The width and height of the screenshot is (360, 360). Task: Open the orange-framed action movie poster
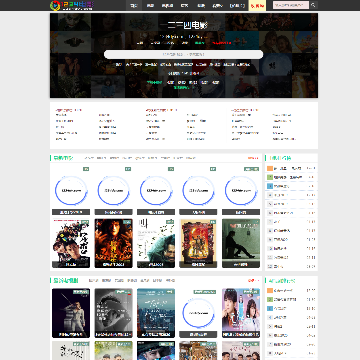(x=198, y=243)
